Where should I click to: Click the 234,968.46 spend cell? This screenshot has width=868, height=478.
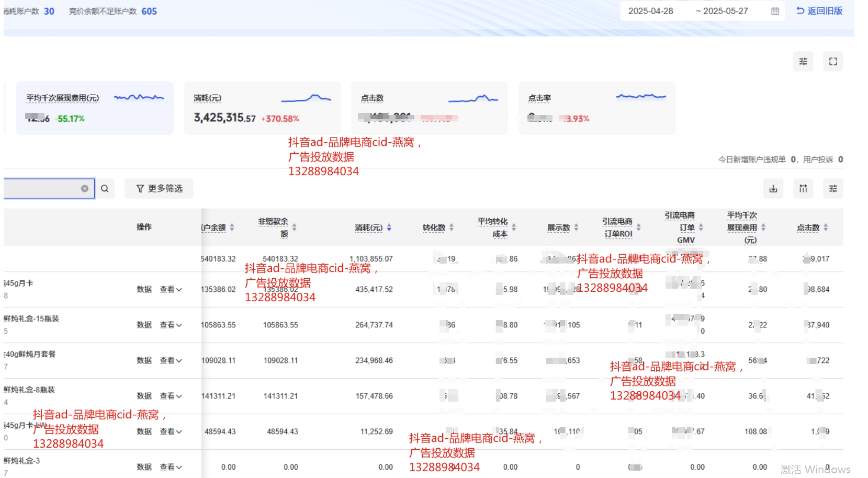coord(374,360)
